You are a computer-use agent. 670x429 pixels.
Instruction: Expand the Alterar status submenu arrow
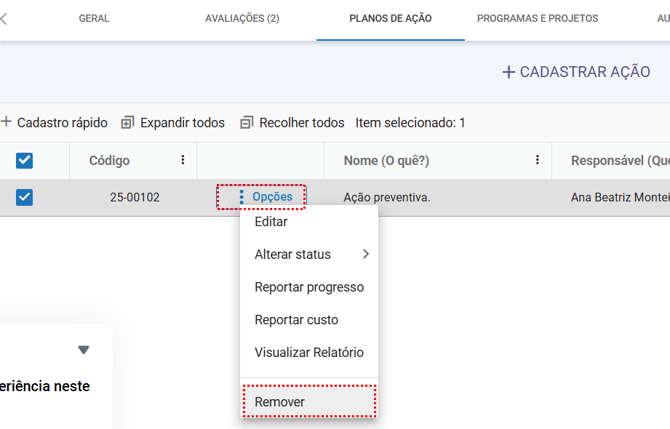(366, 254)
